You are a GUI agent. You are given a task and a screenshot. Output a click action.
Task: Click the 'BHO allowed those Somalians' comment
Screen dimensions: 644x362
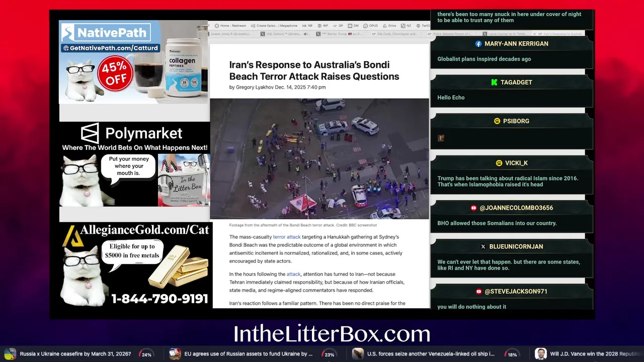pos(497,223)
